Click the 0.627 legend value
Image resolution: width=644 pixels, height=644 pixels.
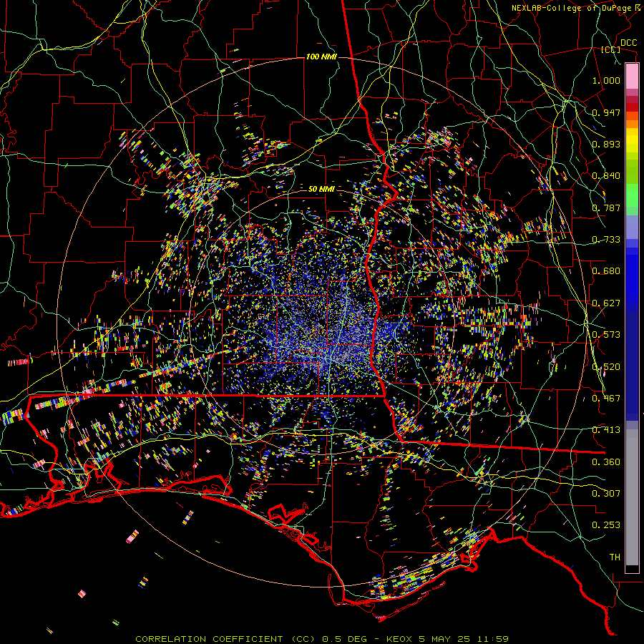[606, 303]
